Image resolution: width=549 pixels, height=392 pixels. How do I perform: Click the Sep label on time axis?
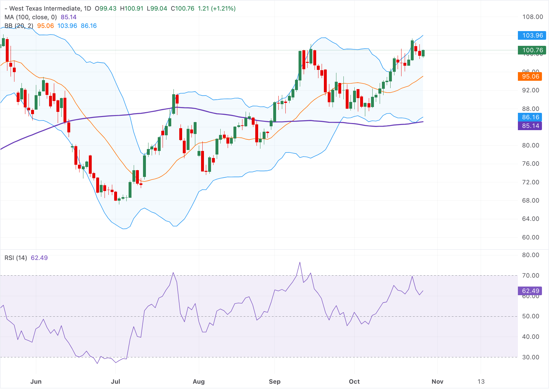point(275,382)
